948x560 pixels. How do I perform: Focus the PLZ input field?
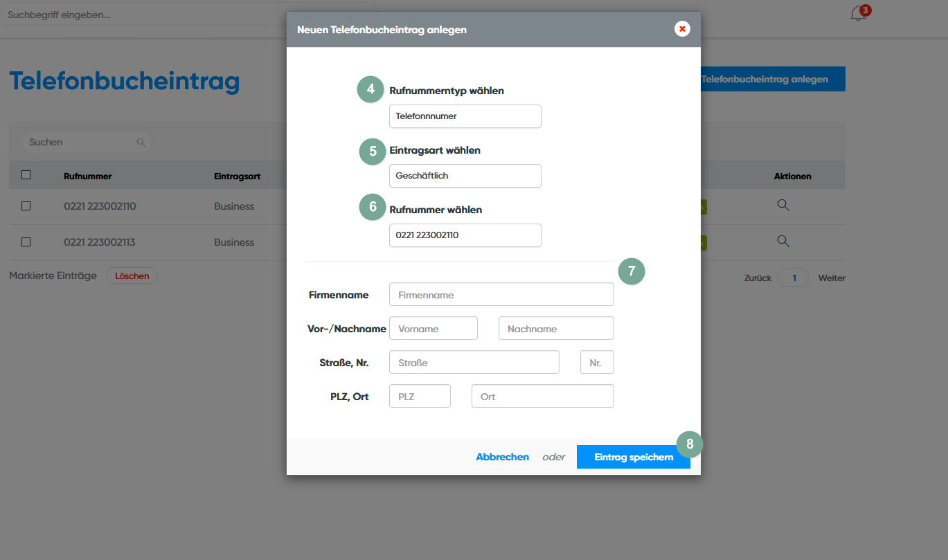(x=420, y=397)
